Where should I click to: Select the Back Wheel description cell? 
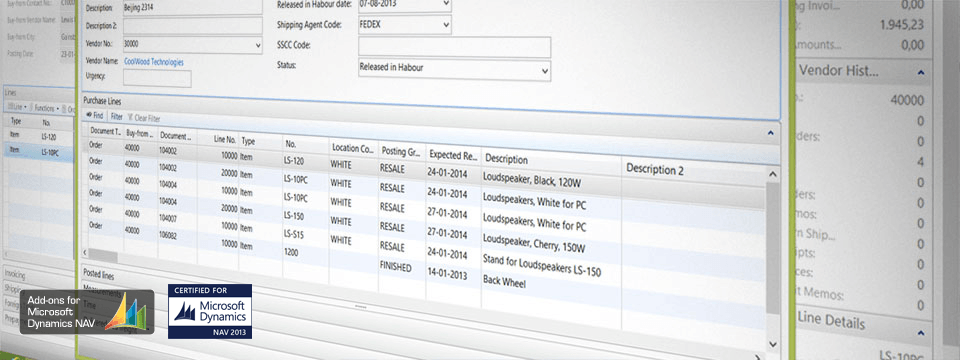tap(505, 283)
